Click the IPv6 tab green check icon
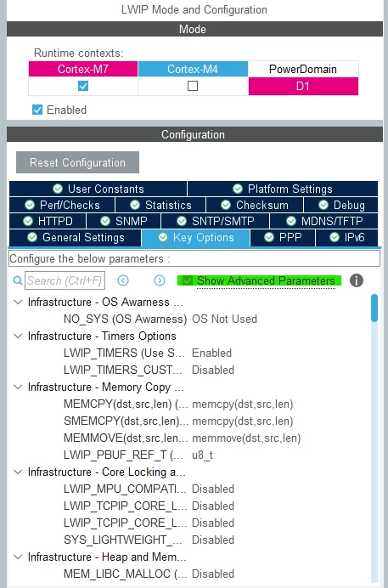388x588 pixels. coord(334,237)
